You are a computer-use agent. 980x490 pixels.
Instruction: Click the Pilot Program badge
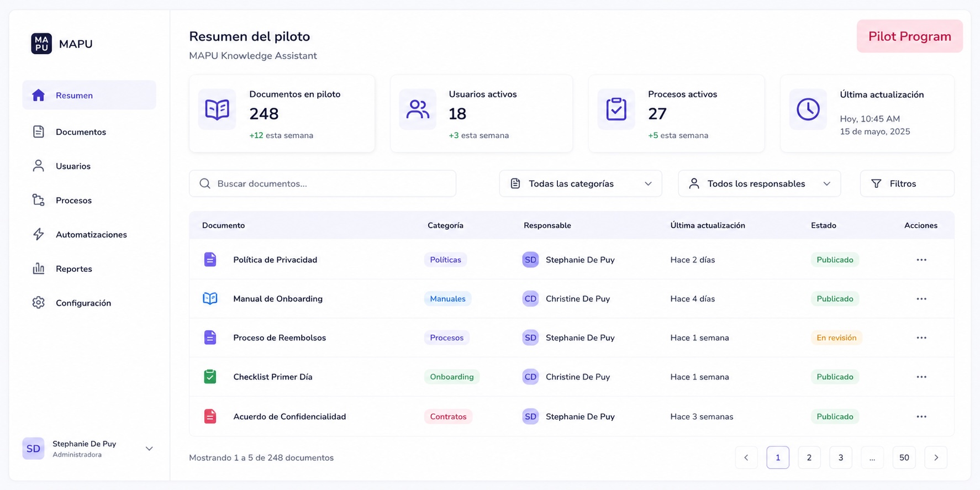(909, 36)
